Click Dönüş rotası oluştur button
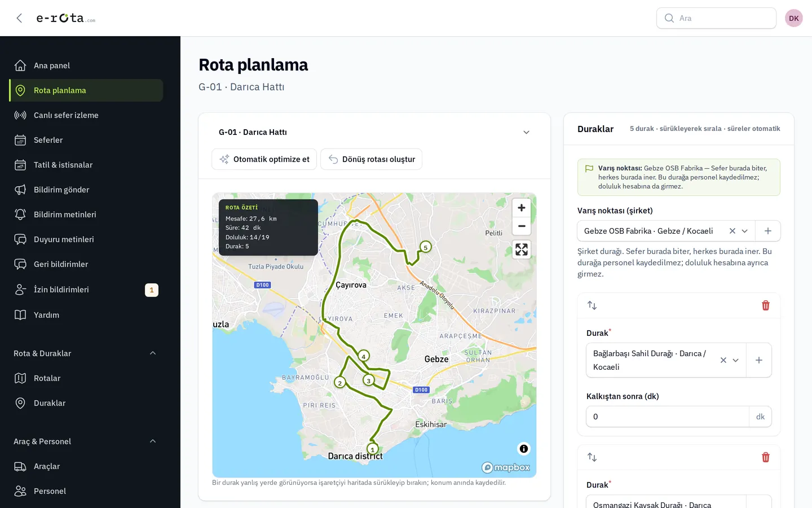 (x=372, y=159)
